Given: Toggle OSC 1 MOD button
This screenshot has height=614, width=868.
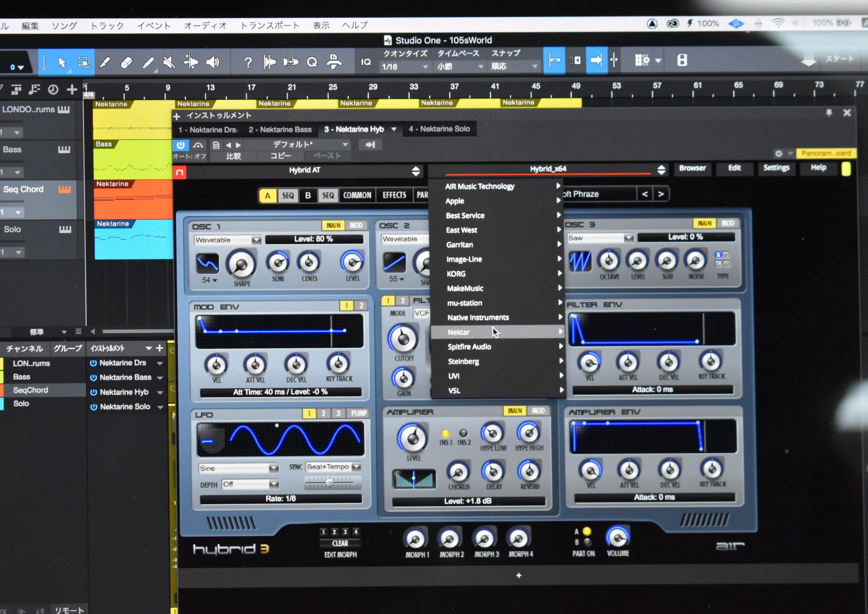Looking at the screenshot, I should 356,225.
